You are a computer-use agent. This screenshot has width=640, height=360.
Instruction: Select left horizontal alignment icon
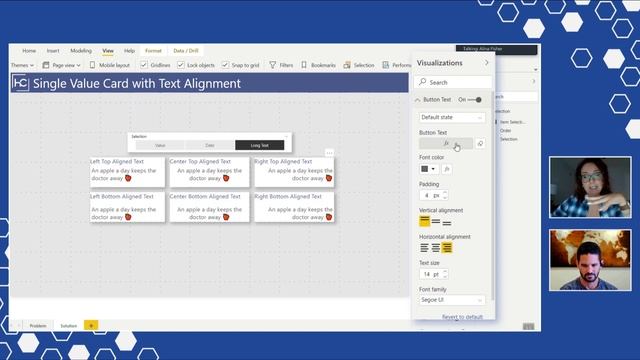(424, 248)
